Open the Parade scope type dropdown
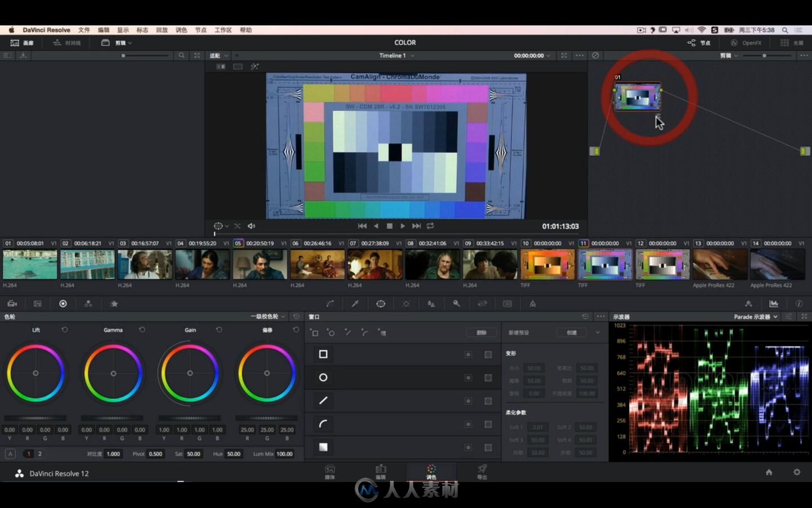The image size is (812, 508). 756,317
